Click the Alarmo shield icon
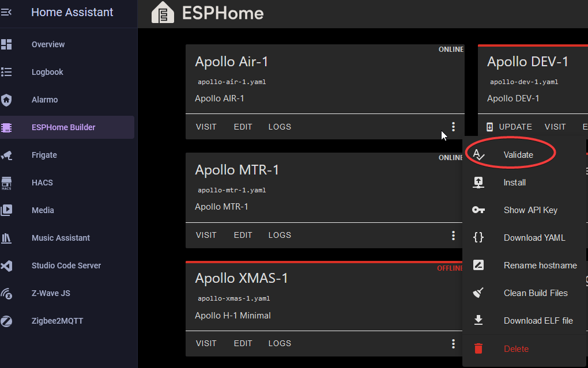588x368 pixels. [x=6, y=100]
